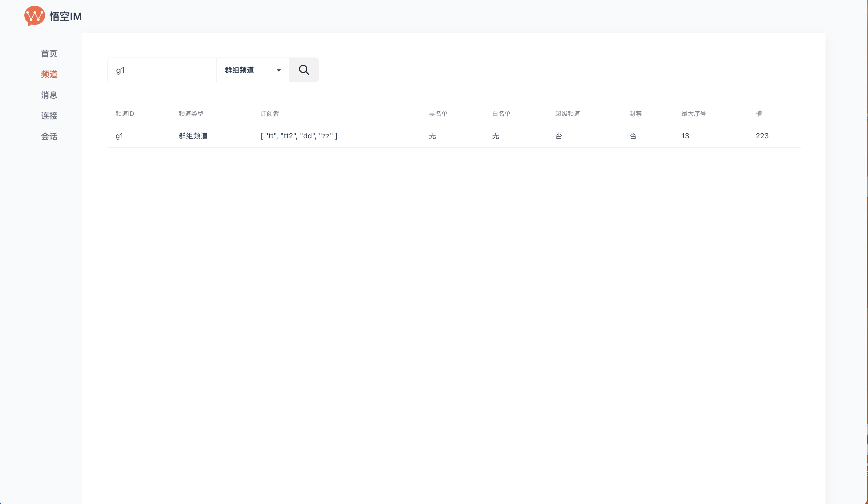Viewport: 868px width, 504px height.
Task: Click the magnifier search button
Action: [304, 70]
